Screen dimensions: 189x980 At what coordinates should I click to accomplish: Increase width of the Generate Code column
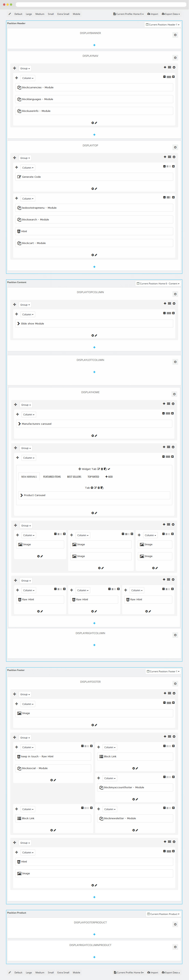click(x=173, y=166)
